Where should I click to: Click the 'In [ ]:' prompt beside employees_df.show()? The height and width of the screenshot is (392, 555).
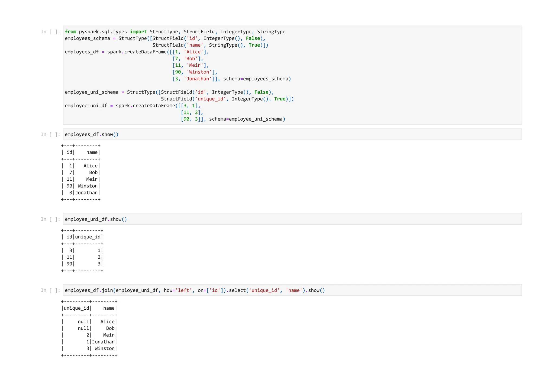pos(50,134)
